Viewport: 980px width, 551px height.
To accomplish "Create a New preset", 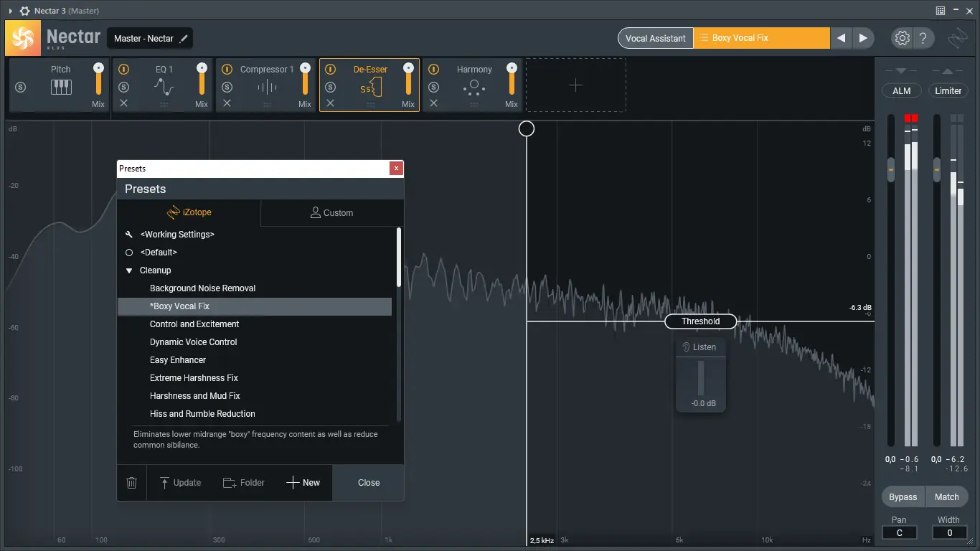I will [x=303, y=483].
